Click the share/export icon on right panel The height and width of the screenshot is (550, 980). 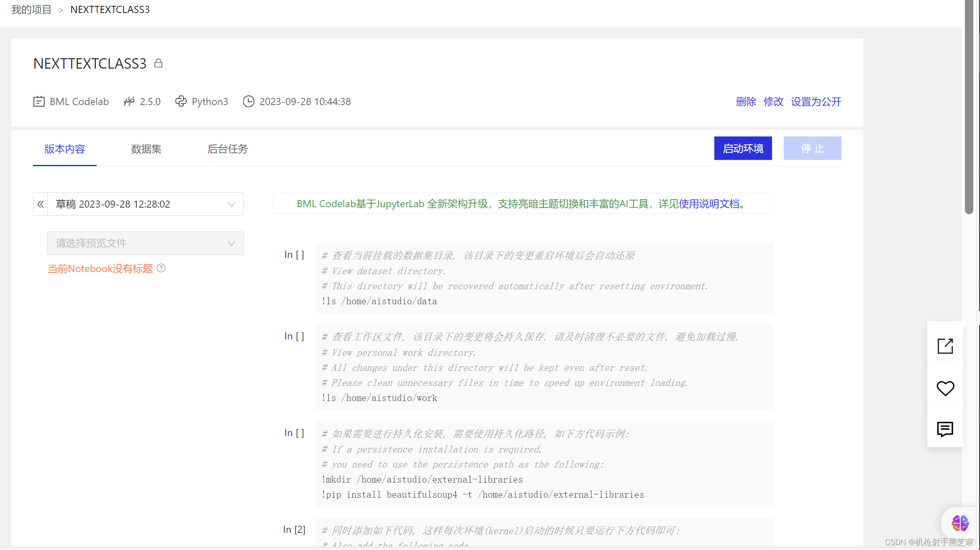pos(945,346)
